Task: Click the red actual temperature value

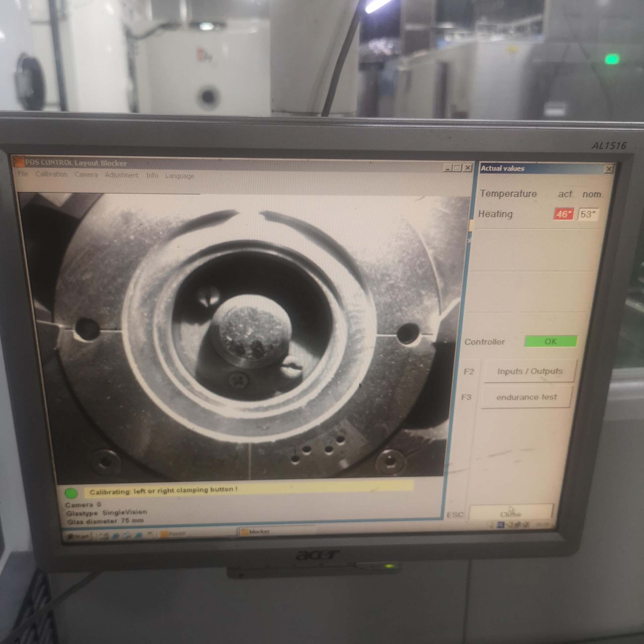Action: 563,214
